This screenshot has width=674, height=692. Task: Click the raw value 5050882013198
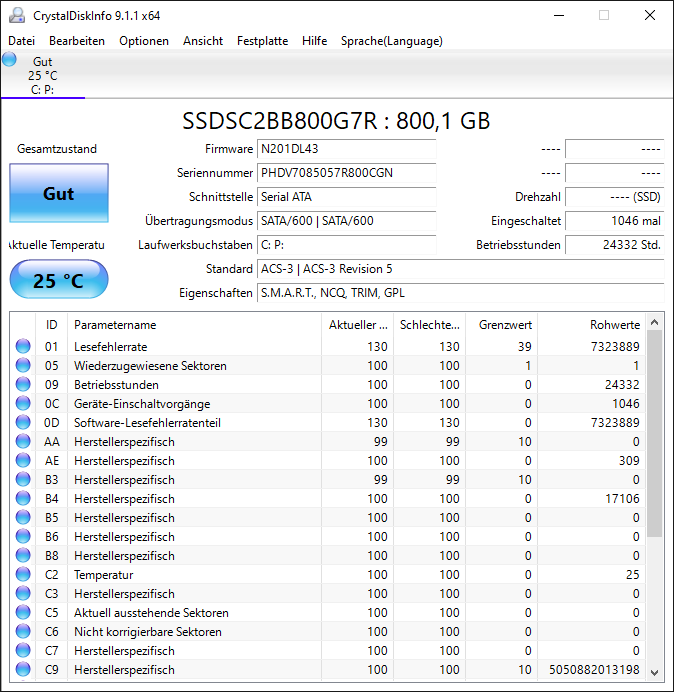coord(594,669)
